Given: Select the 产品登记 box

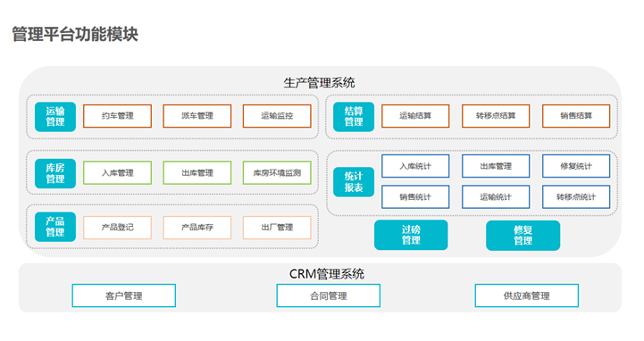Looking at the screenshot, I should coord(118,228).
